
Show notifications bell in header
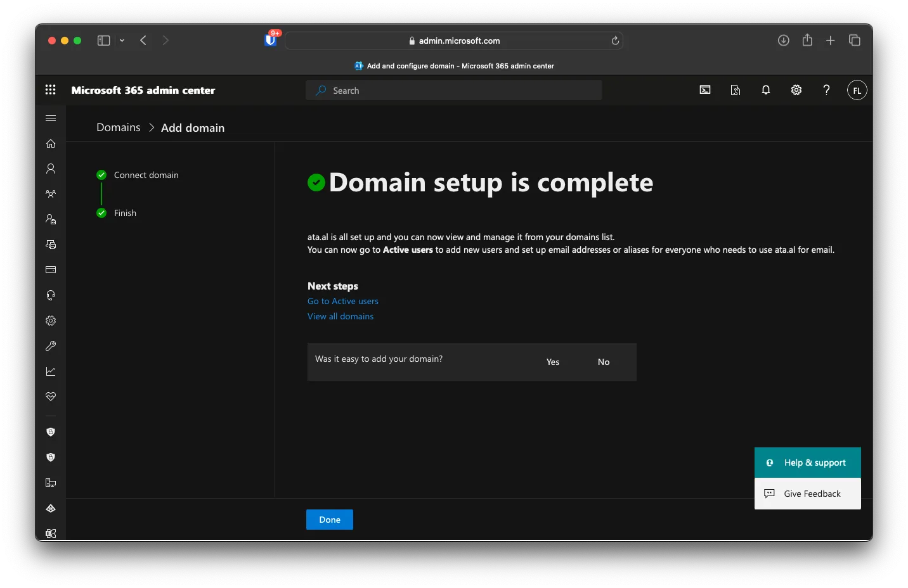766,90
